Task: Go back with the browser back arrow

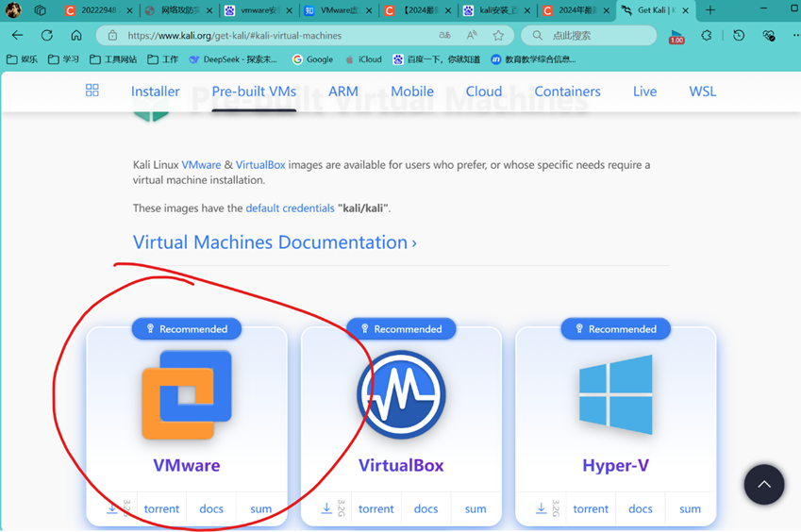Action: click(x=17, y=35)
